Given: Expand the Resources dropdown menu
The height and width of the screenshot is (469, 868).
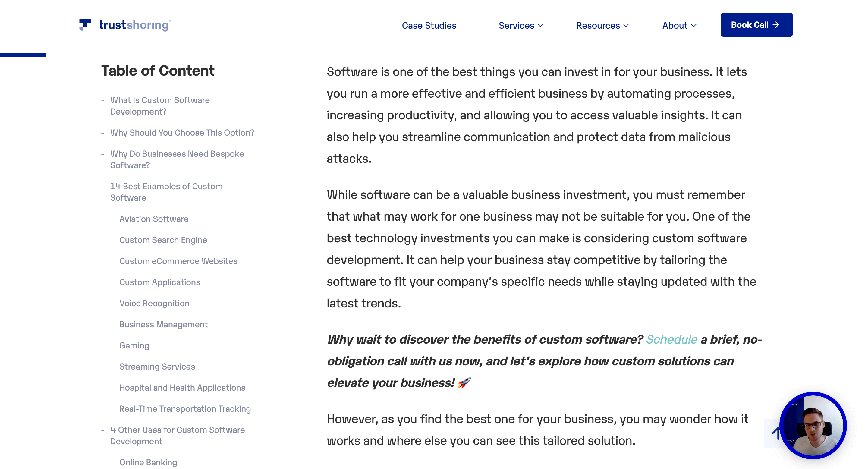Looking at the screenshot, I should (603, 25).
